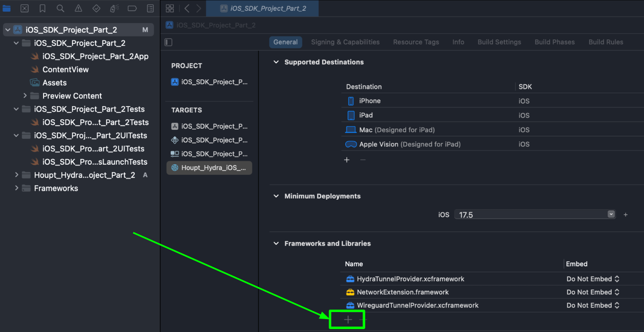
Task: Open the Resource Tags tab
Action: click(x=416, y=42)
